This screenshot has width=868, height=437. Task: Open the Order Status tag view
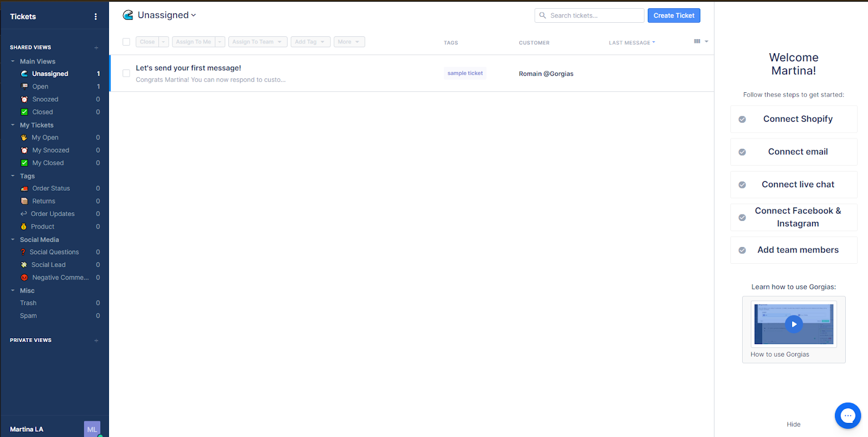51,188
